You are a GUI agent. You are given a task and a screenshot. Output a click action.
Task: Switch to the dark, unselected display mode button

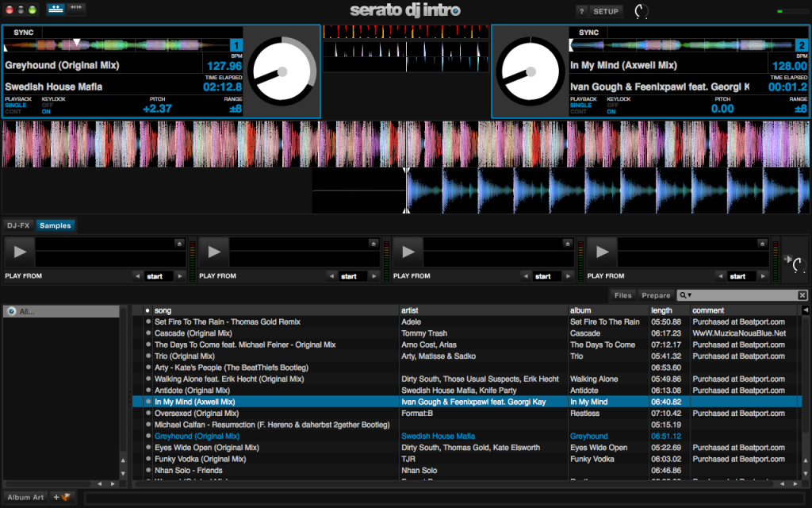tap(75, 9)
